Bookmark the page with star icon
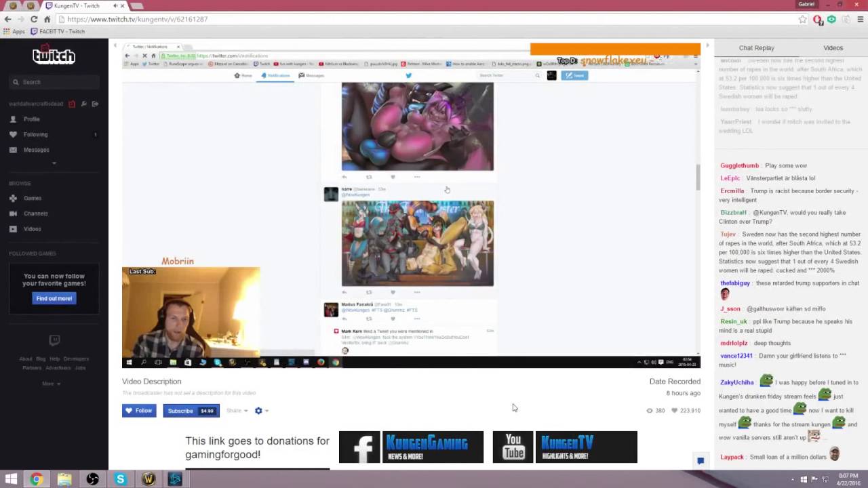This screenshot has width=868, height=488. click(x=803, y=19)
